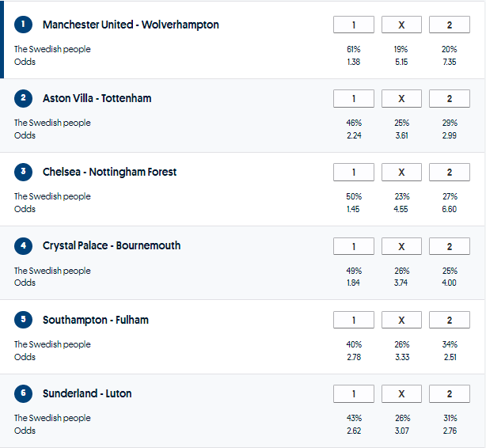Click the number 1 match badge

click(24, 25)
